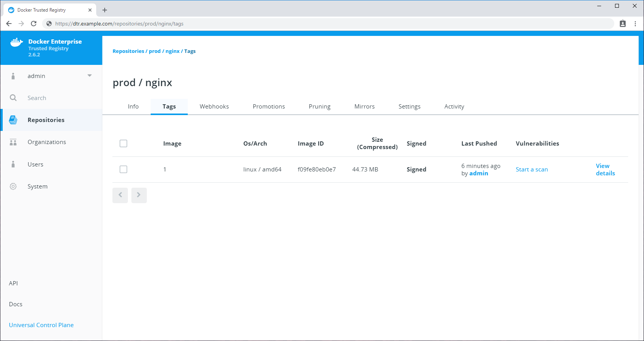Screen dimensions: 644x341
Task: Click the Start a scan link
Action: coord(532,170)
